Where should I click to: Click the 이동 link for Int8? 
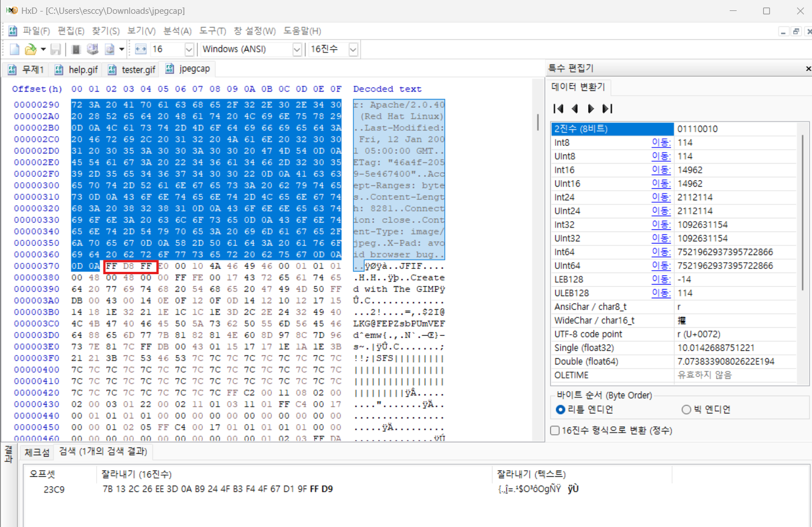(x=661, y=142)
